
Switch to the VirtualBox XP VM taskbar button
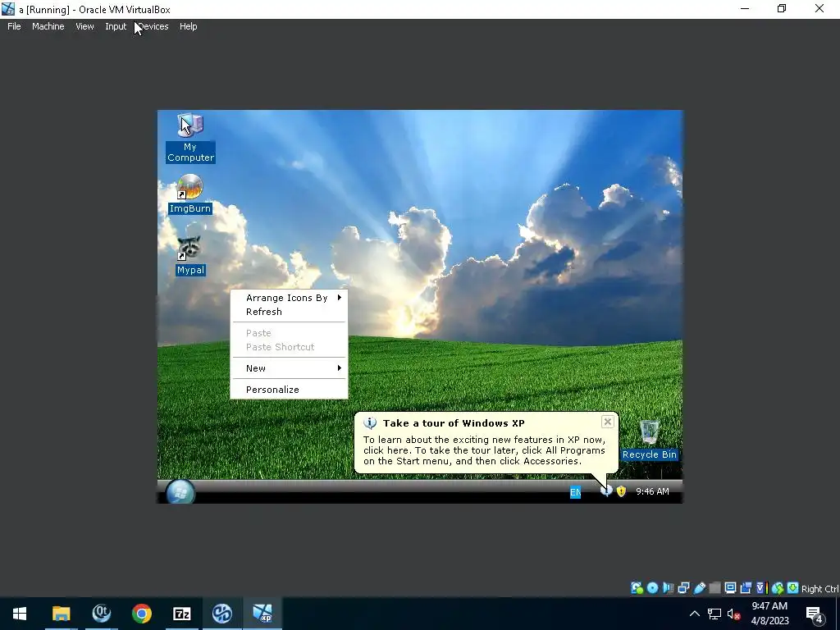[262, 614]
